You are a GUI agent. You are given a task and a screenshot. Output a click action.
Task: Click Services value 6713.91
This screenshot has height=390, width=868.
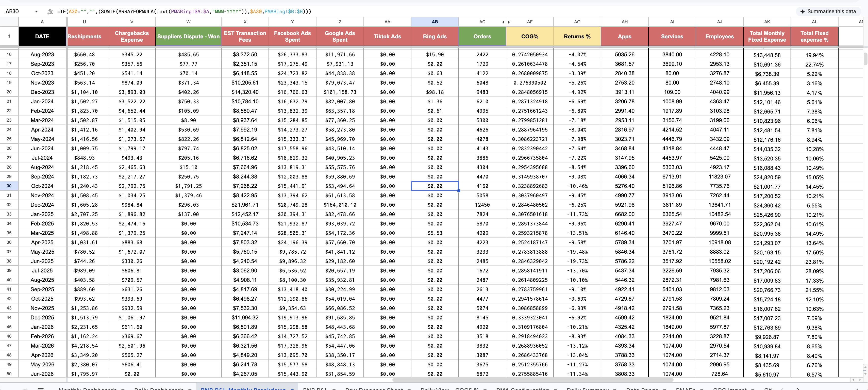pyautogui.click(x=672, y=177)
